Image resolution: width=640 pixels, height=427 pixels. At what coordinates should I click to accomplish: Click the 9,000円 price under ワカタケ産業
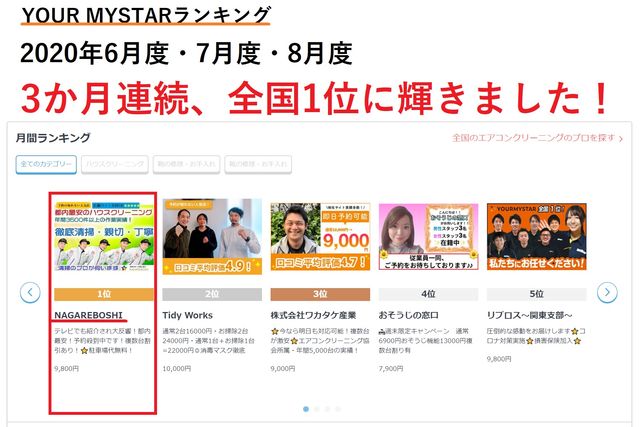tap(283, 369)
